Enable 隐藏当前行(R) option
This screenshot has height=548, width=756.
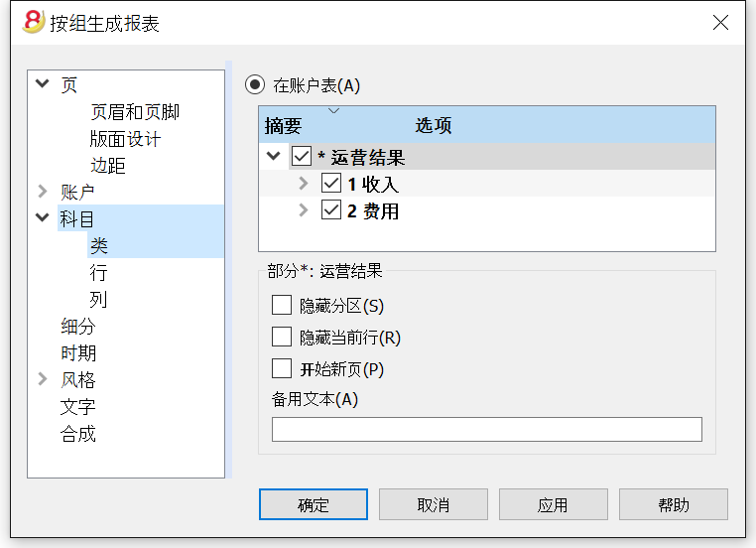(282, 337)
